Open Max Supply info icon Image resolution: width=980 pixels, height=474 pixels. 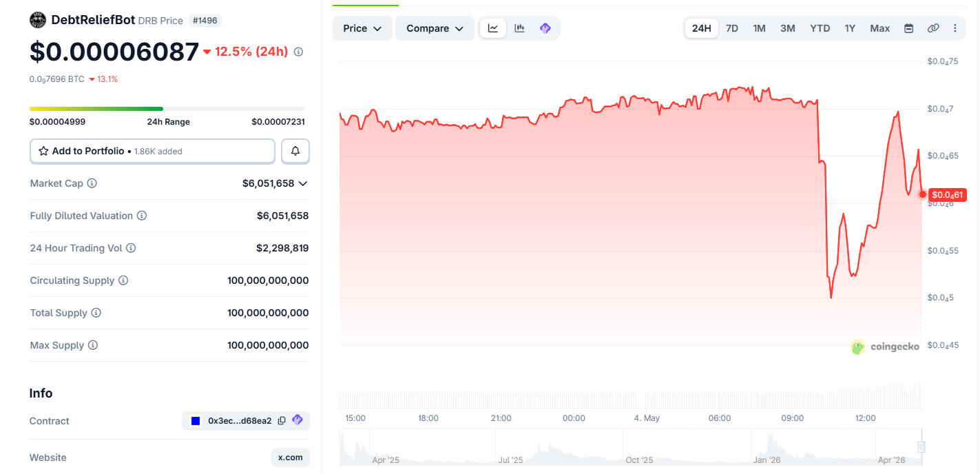(92, 345)
